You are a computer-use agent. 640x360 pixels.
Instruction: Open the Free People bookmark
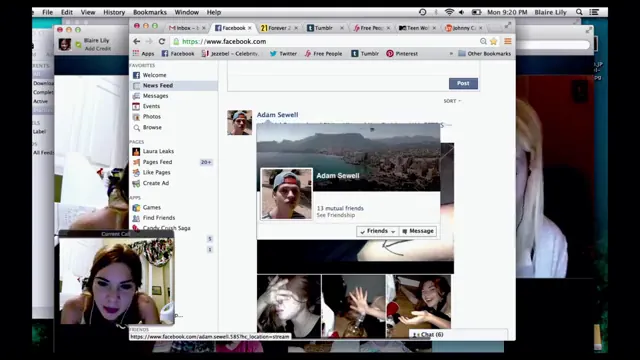pyautogui.click(x=323, y=53)
